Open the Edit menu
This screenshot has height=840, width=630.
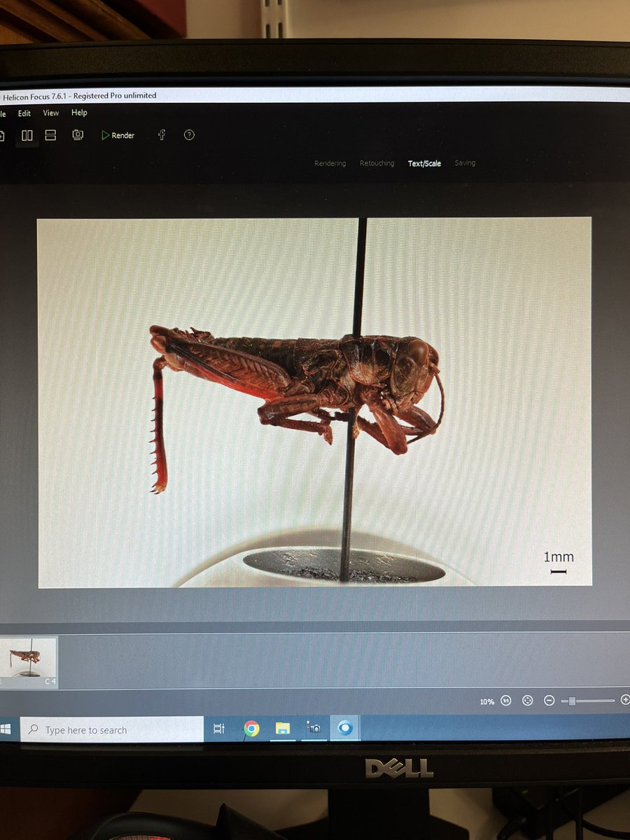tap(24, 113)
